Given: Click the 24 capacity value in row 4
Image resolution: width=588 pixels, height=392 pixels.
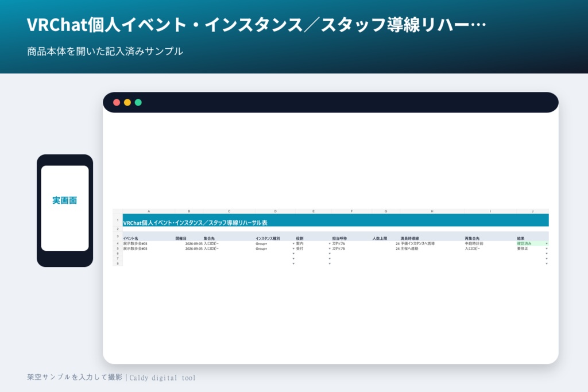Looking at the screenshot, I should (397, 243).
